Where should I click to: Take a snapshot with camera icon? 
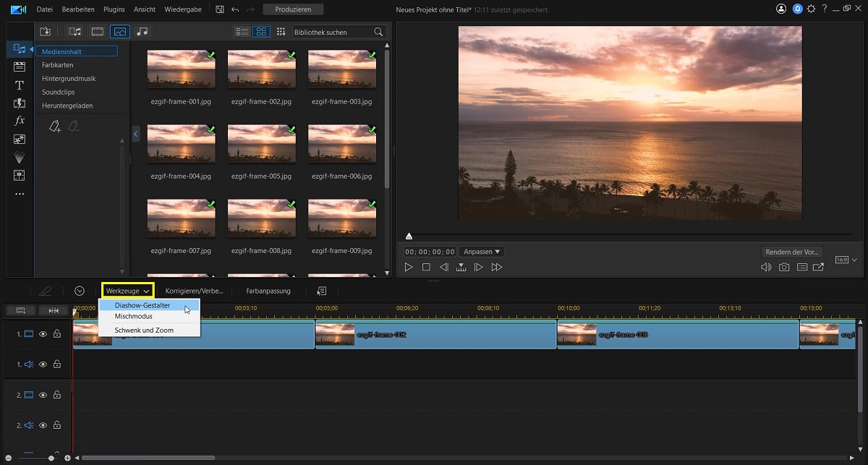coord(784,267)
